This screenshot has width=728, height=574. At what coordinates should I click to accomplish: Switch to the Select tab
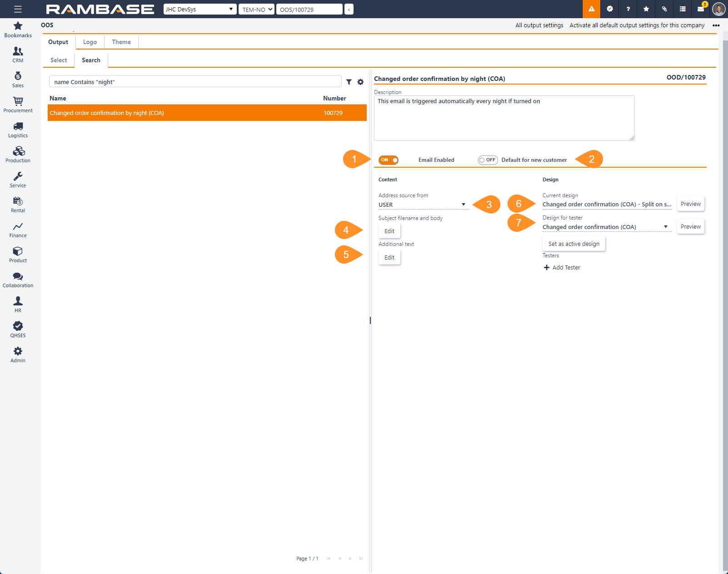(x=59, y=60)
